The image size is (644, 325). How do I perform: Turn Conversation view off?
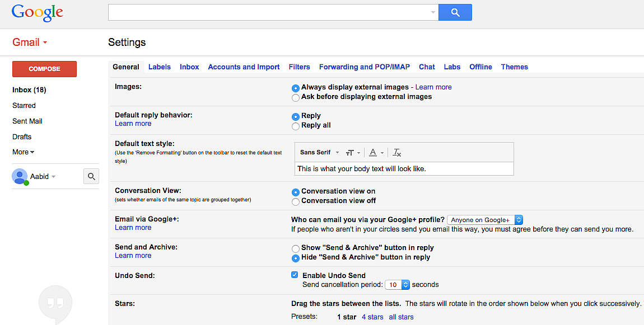295,201
